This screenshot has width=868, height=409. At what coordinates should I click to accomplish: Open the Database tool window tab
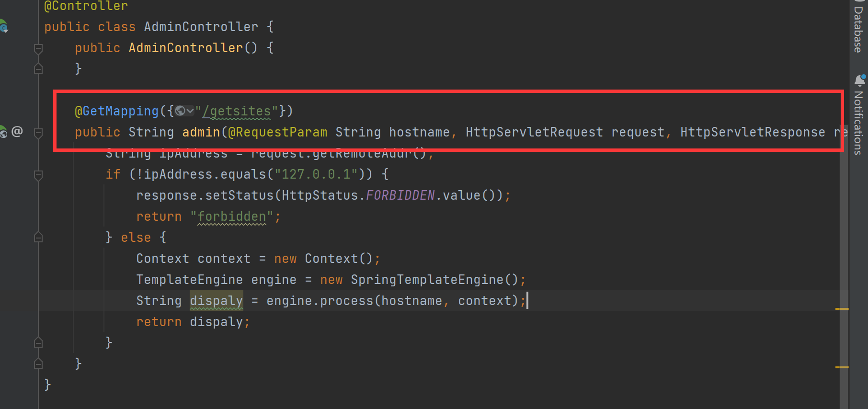coord(858,29)
